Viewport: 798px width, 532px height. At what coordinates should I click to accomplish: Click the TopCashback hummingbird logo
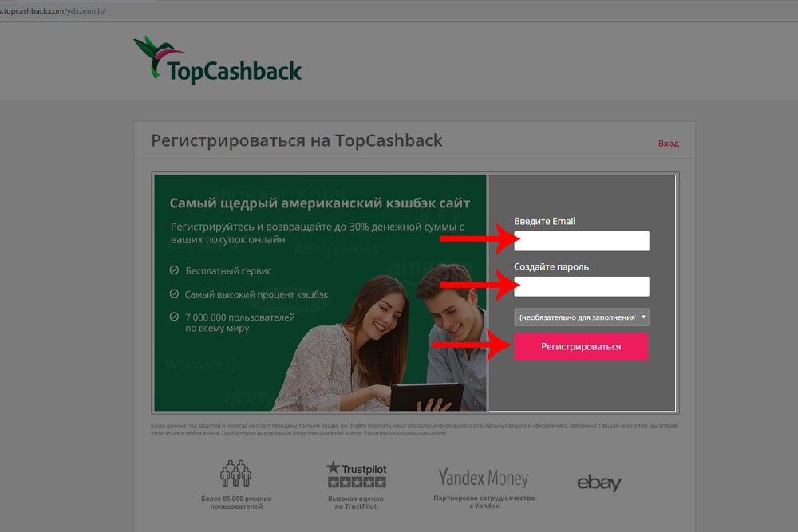(x=217, y=60)
